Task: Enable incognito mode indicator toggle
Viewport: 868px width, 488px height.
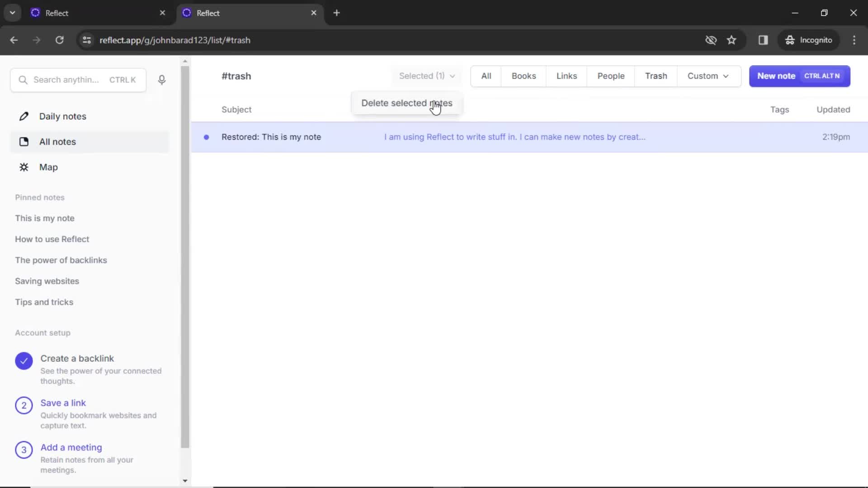Action: pos(810,40)
